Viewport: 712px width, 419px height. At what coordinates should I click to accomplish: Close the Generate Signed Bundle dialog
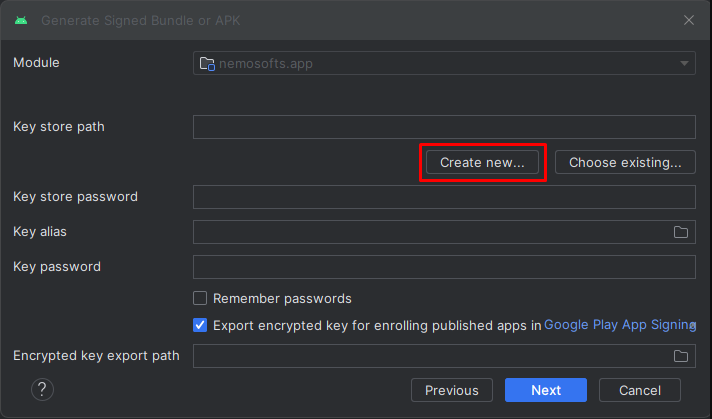pyautogui.click(x=689, y=20)
